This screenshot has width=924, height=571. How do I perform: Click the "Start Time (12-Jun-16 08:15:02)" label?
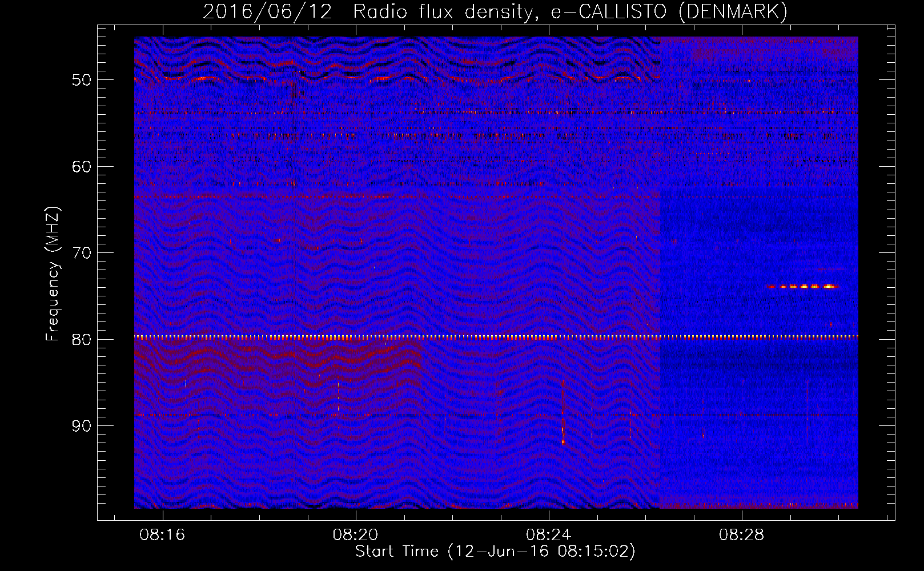pyautogui.click(x=495, y=552)
